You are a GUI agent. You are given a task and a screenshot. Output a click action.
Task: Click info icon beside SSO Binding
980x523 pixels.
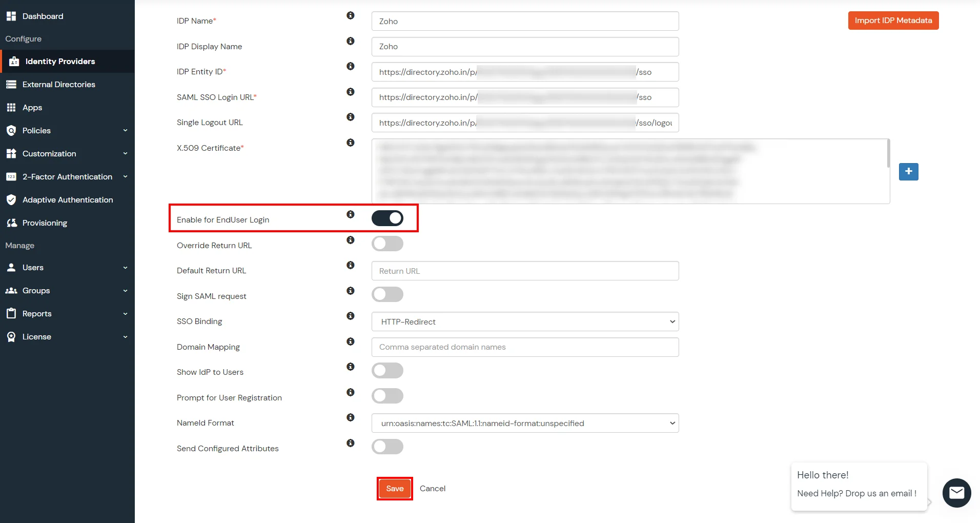coord(351,316)
